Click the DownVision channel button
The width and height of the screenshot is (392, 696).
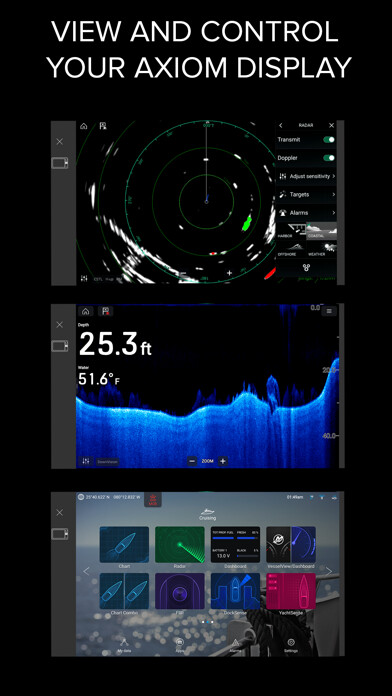click(x=107, y=462)
